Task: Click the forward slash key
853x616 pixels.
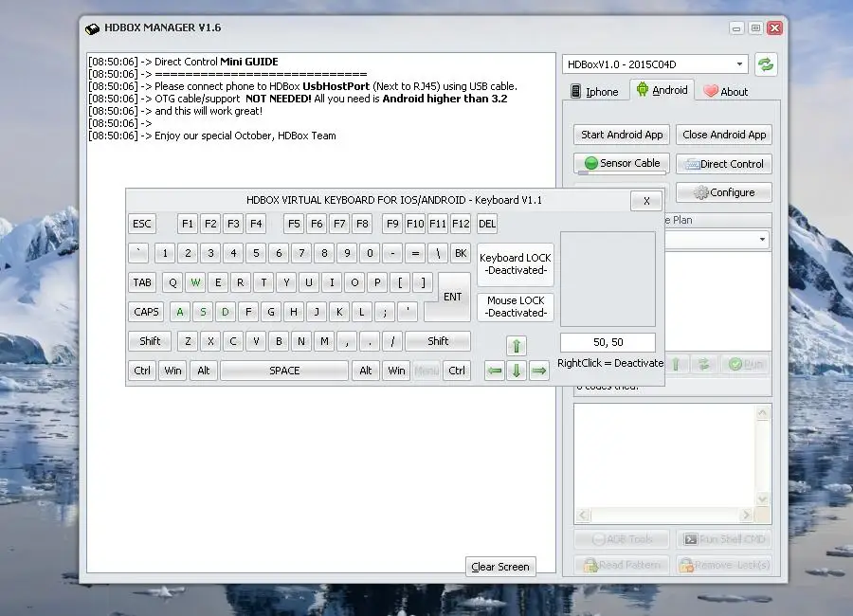Action: pyautogui.click(x=392, y=341)
